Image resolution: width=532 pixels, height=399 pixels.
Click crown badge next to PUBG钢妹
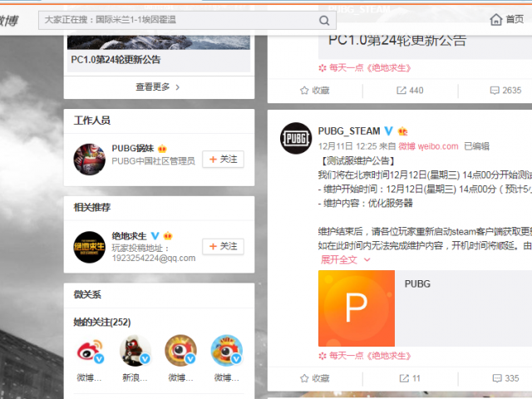click(162, 149)
